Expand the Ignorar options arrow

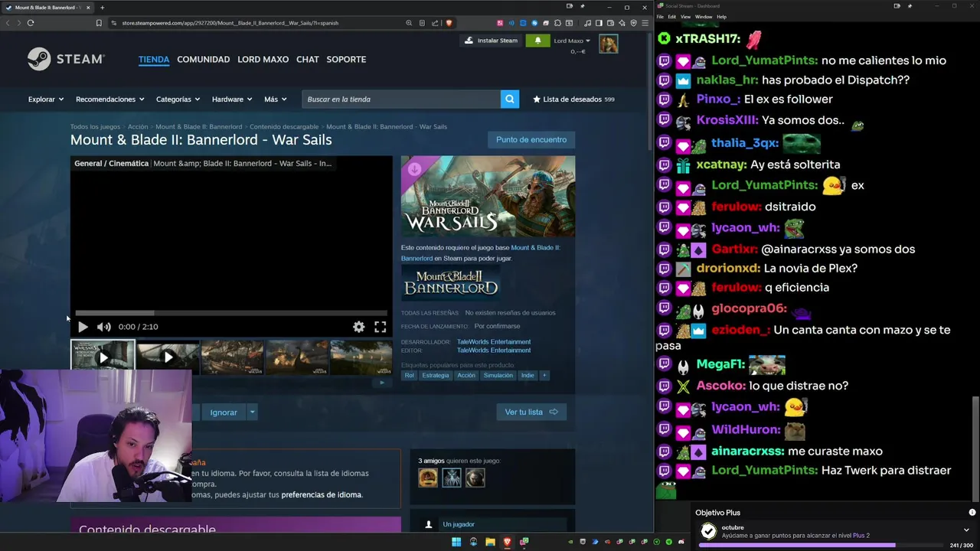(252, 412)
